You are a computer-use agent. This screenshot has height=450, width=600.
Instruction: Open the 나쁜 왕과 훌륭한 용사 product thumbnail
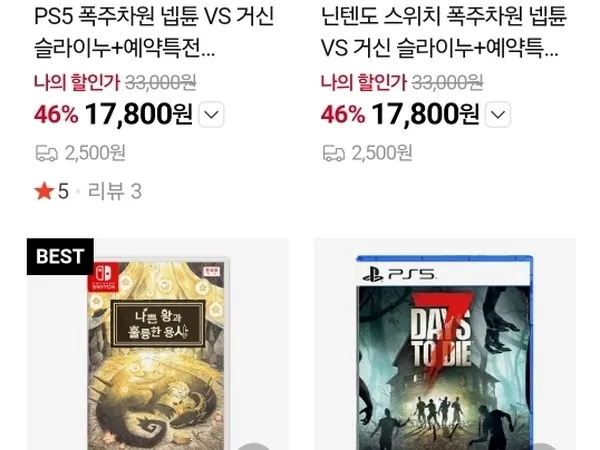click(x=158, y=344)
